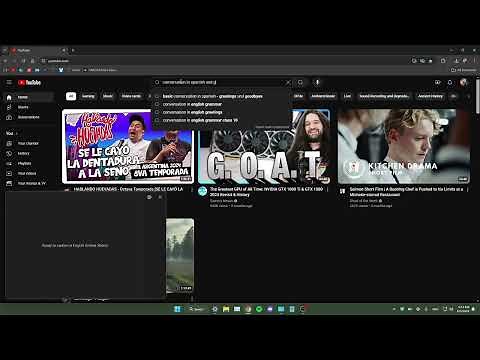The width and height of the screenshot is (480, 360).
Task: Open options for Greatest GPU video
Action: pyautogui.click(x=328, y=189)
